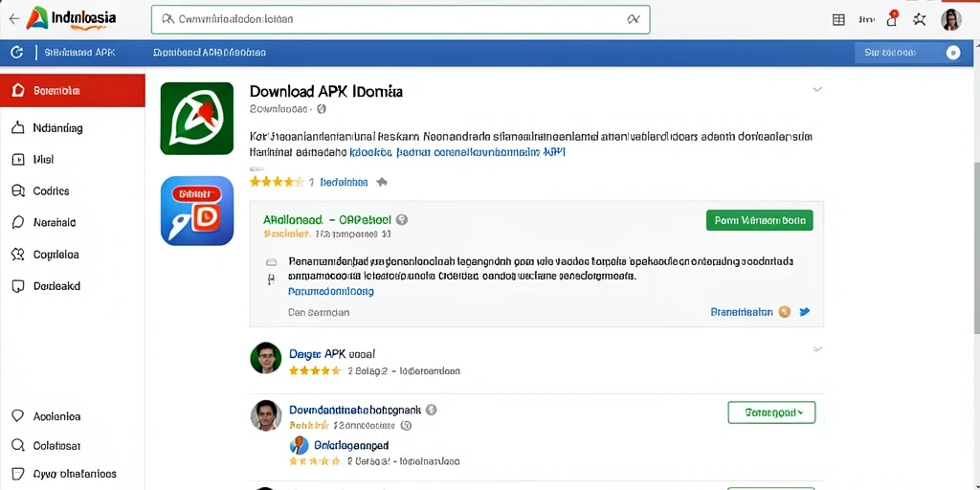Click the Download APK IDomiia title
Screen dimensions: 980x490
(326, 91)
